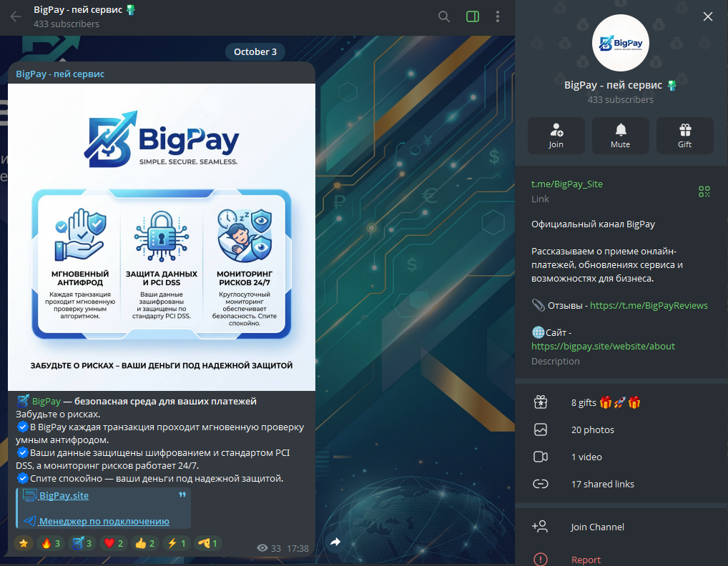This screenshot has width=728, height=566.
Task: Click the gifts box icon
Action: [541, 402]
